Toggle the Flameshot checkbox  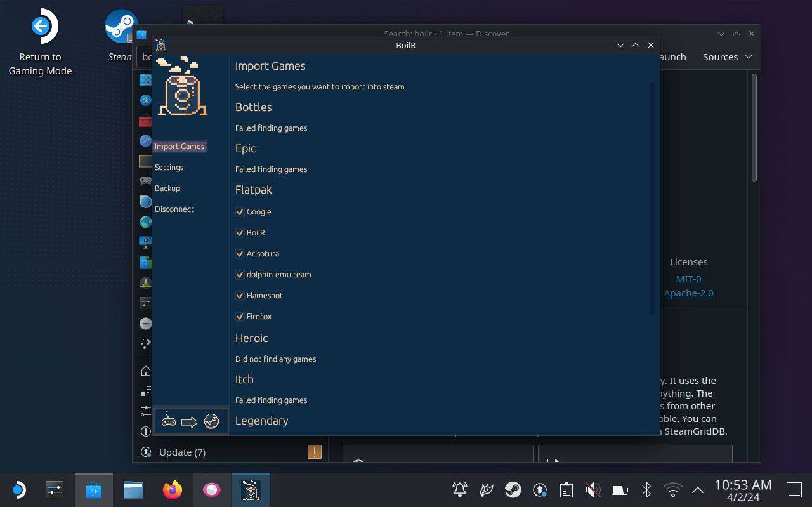pos(240,296)
